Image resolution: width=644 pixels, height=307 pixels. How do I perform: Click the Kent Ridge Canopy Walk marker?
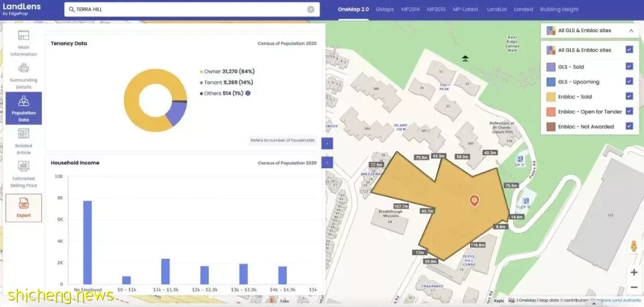click(465, 58)
